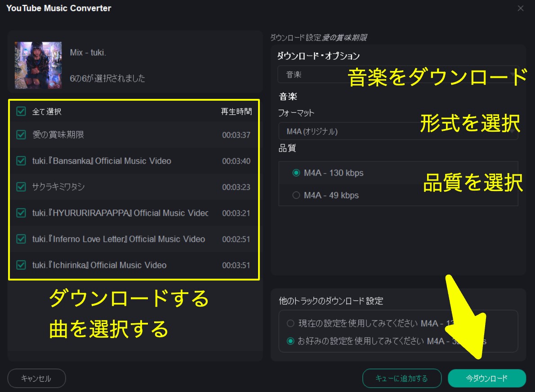535x392 pixels.
Task: Uncheck the Inferno Love Letter track checkbox
Action: pyautogui.click(x=21, y=239)
